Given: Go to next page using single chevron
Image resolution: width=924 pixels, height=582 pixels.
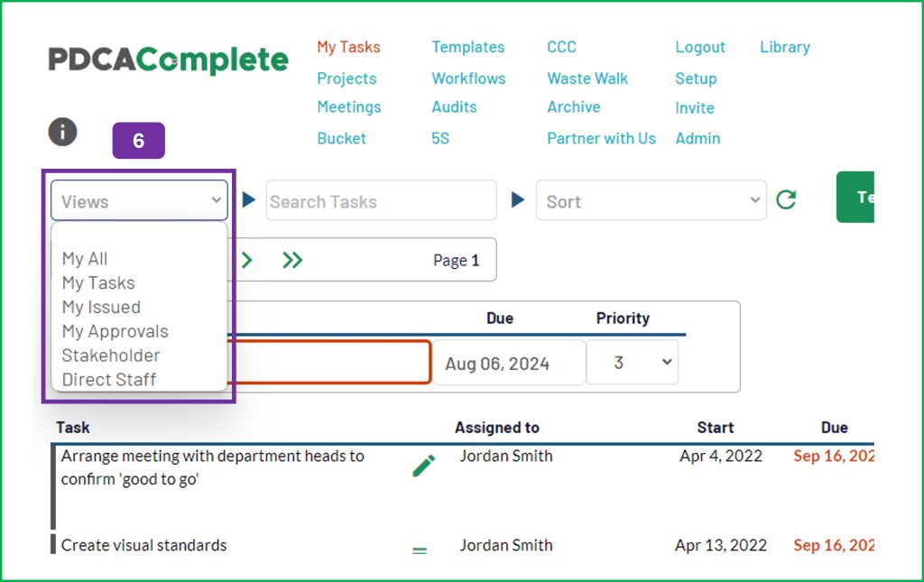Looking at the screenshot, I should click(247, 260).
